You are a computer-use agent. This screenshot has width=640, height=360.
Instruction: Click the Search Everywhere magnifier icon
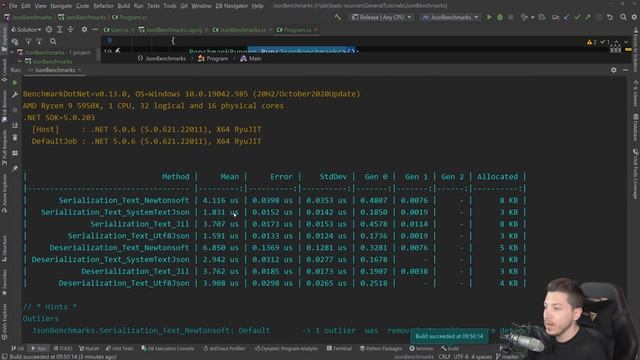623,18
